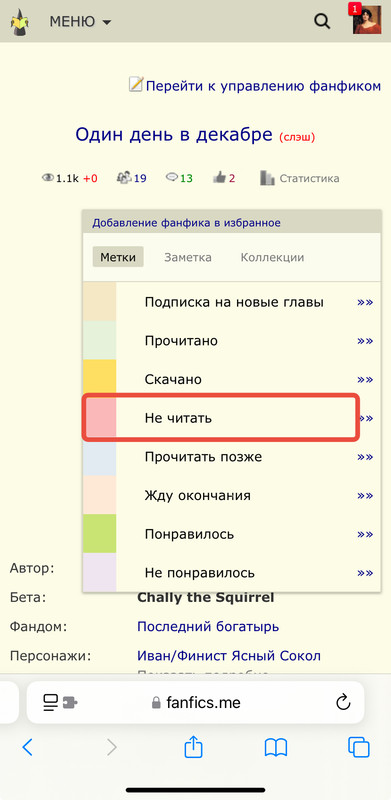Click the readers count icon

(124, 178)
